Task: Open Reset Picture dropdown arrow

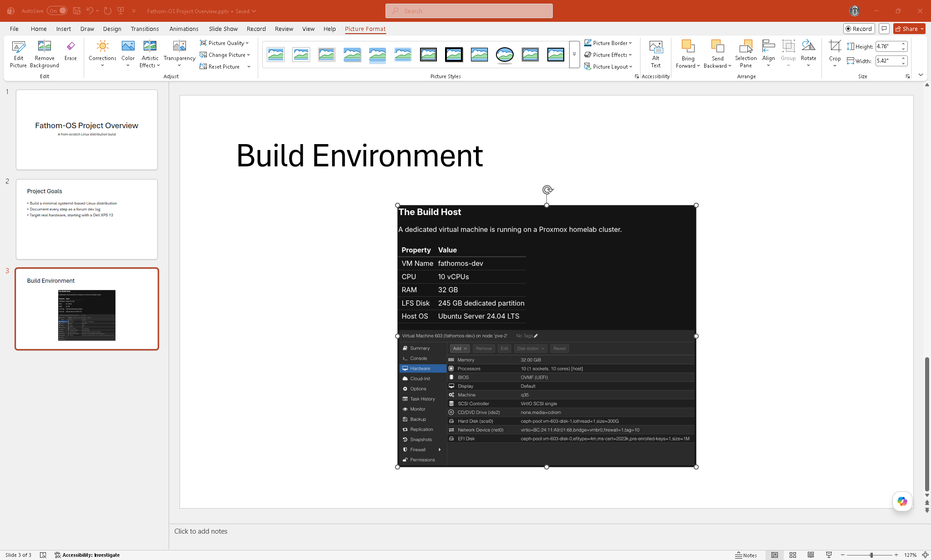Action: (249, 66)
